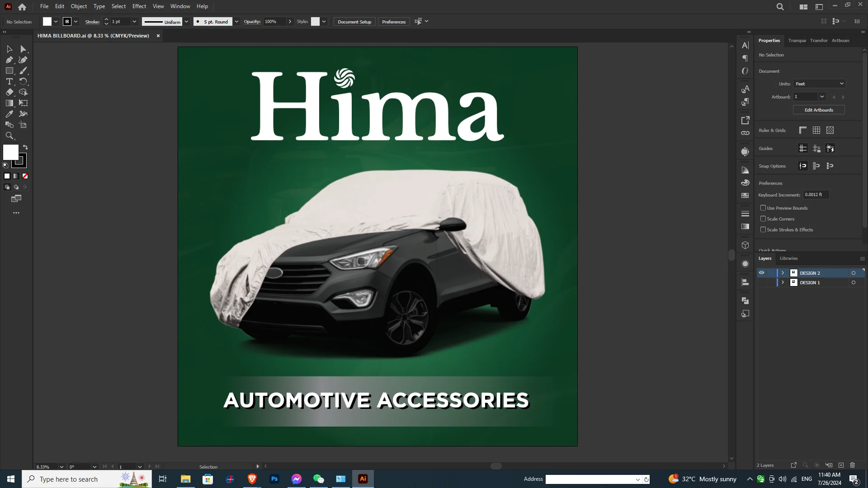Swap fill and stroke colors

pyautogui.click(x=25, y=147)
